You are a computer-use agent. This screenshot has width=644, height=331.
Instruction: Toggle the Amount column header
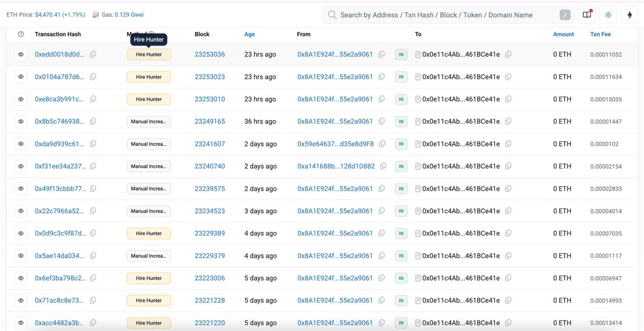pyautogui.click(x=563, y=34)
